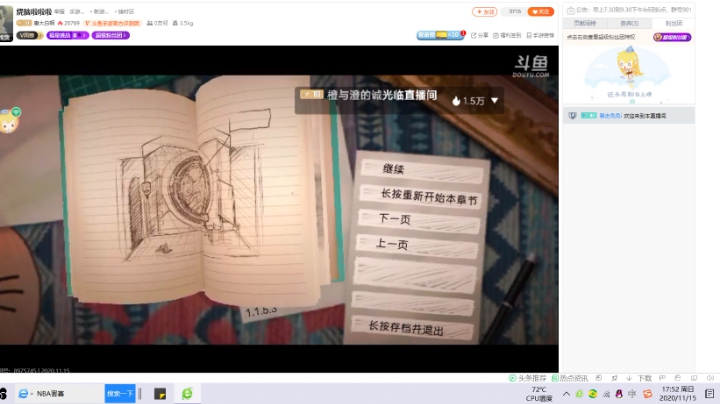Viewport: 720px width, 404px height.
Task: Open the Windows notification center icon
Action: (710, 394)
